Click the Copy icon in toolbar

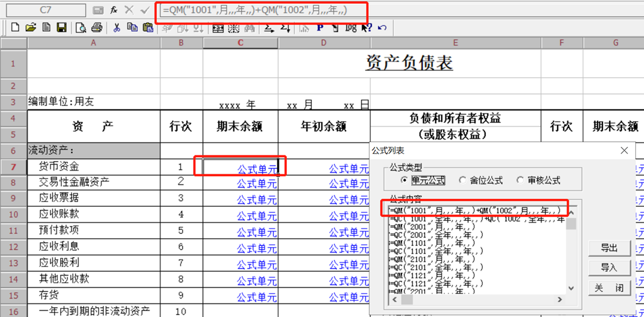(x=132, y=28)
